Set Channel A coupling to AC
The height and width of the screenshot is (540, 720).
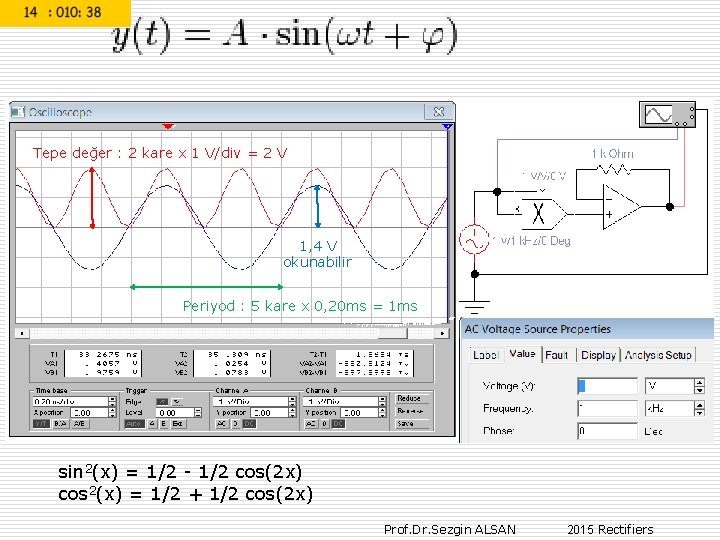coord(221,424)
